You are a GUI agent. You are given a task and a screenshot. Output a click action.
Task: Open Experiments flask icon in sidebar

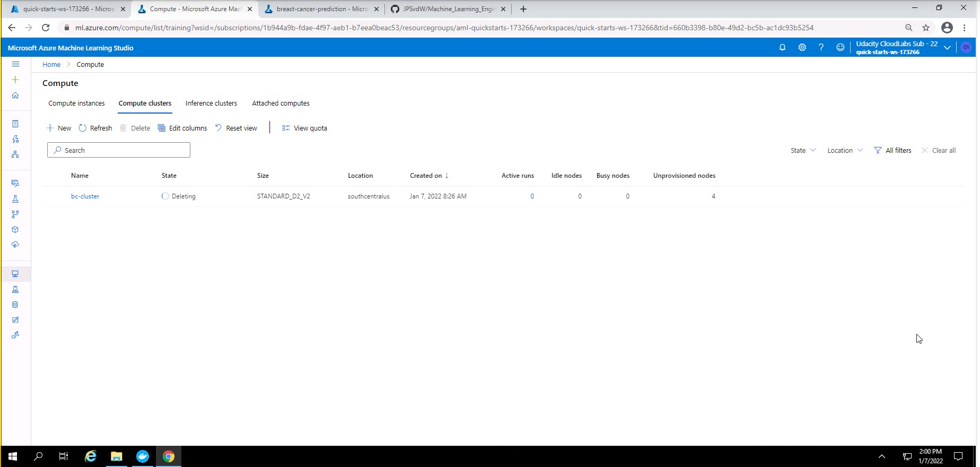(x=15, y=199)
